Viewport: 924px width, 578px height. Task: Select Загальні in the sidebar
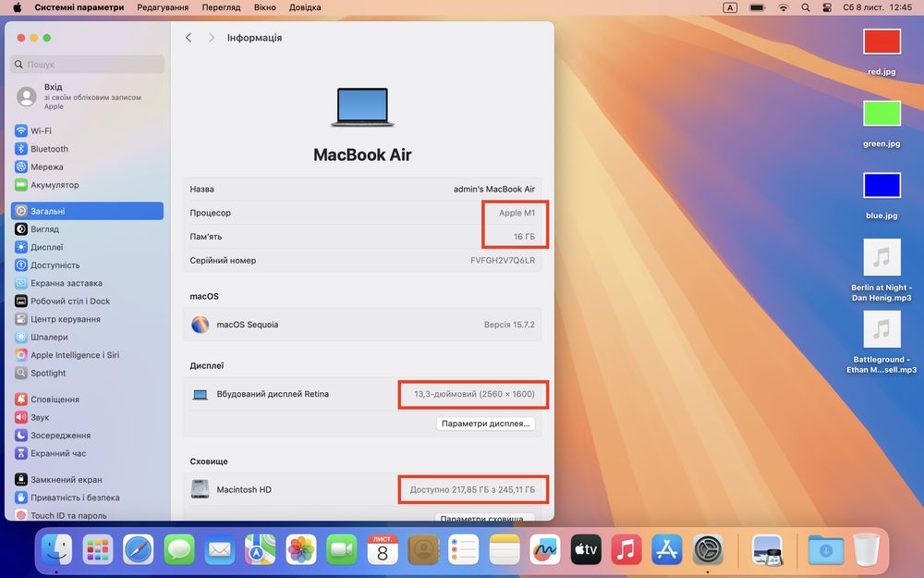[87, 211]
